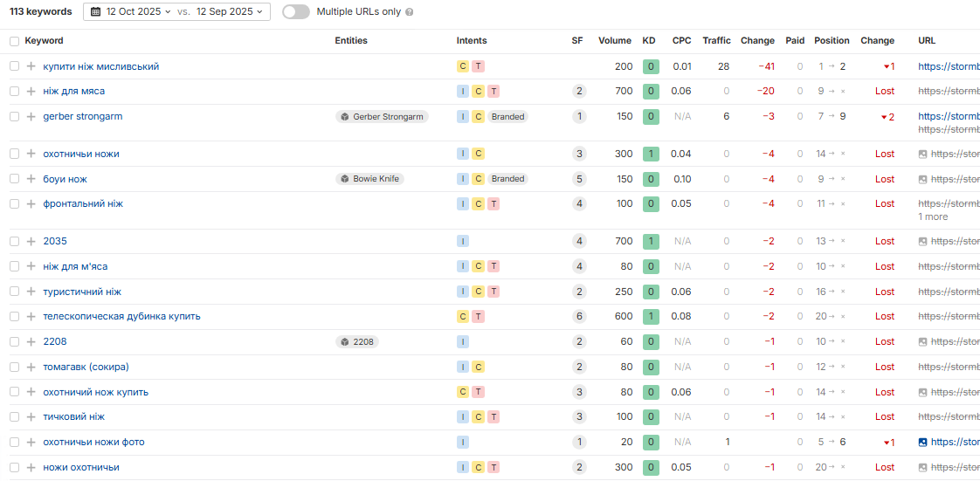
Task: Sort by KD column header
Action: (649, 41)
